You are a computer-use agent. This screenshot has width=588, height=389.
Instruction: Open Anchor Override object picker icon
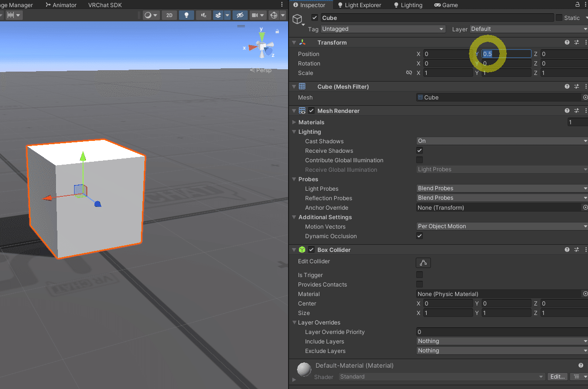585,207
